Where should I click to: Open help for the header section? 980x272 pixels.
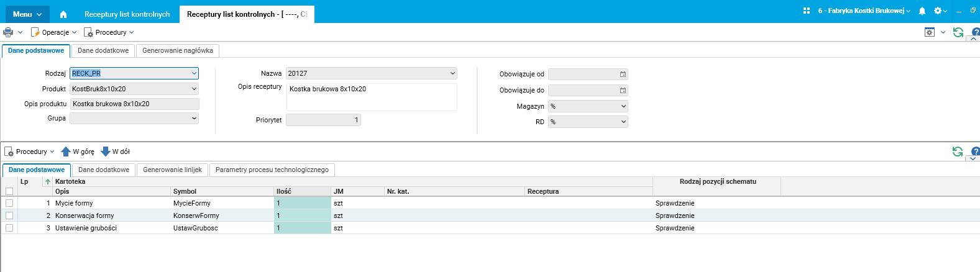[976, 31]
